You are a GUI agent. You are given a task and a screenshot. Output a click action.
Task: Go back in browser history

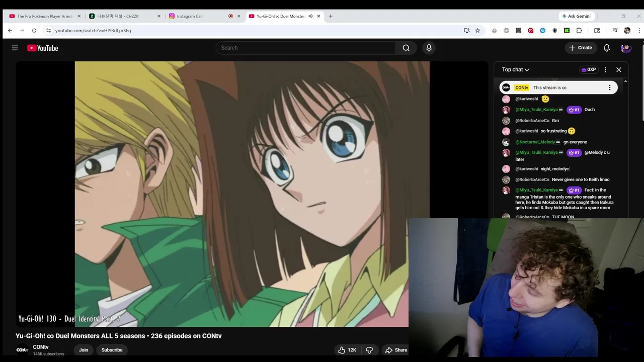10,31
